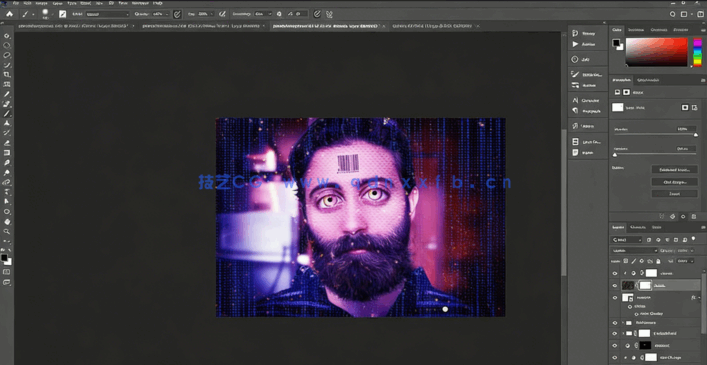Select the Hand tool
The height and width of the screenshot is (365, 707).
coord(7,222)
